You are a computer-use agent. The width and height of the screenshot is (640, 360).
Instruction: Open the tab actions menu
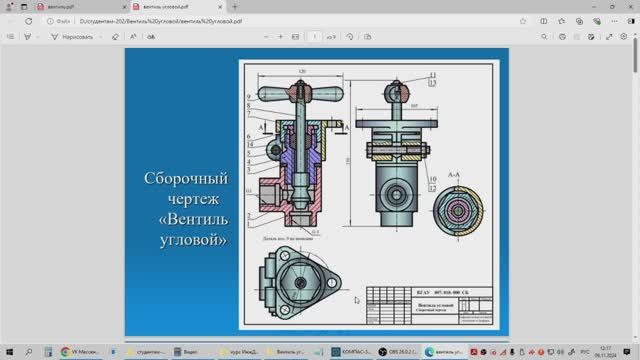tap(24, 7)
